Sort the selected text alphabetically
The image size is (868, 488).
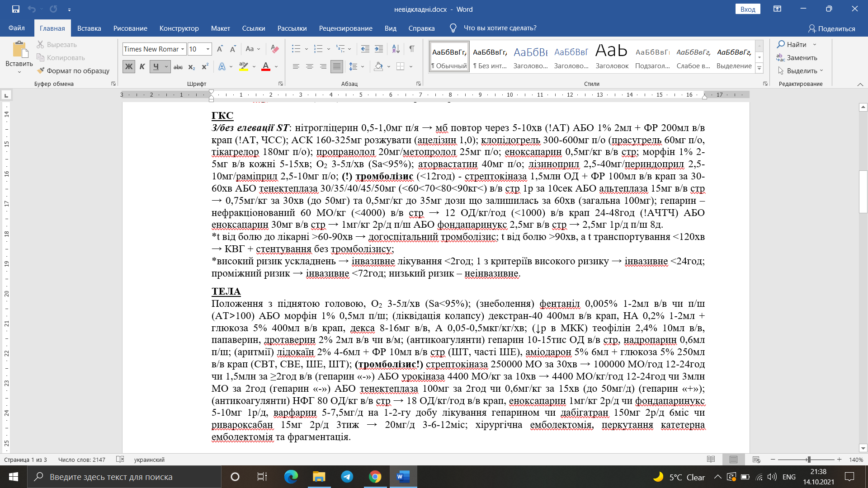[x=396, y=49]
